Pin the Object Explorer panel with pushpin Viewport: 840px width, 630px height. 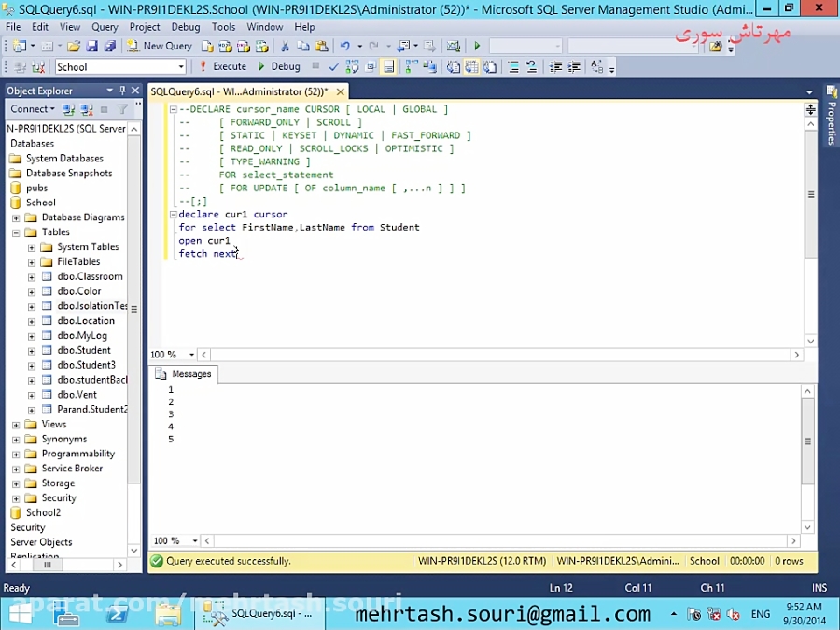coord(123,91)
